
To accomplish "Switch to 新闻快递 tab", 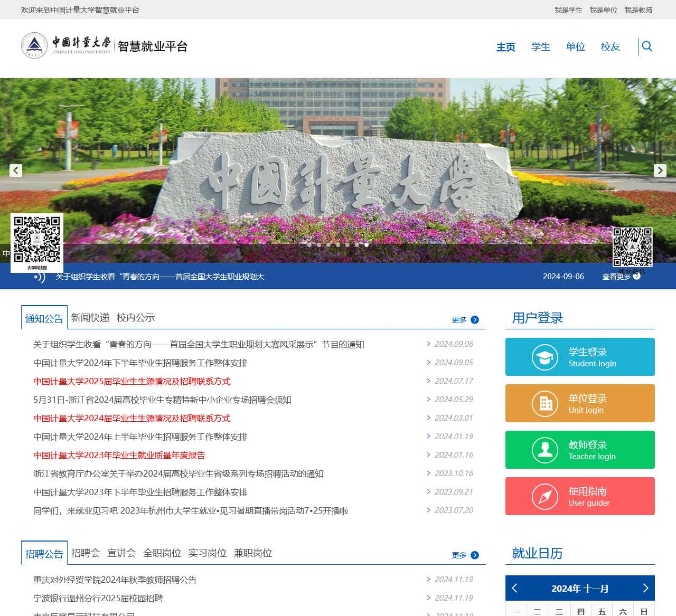I will (90, 317).
